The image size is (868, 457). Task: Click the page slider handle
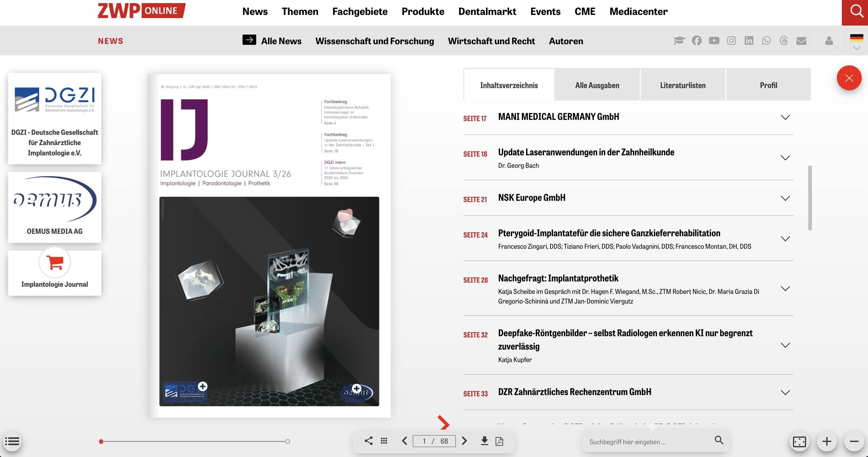(x=101, y=441)
